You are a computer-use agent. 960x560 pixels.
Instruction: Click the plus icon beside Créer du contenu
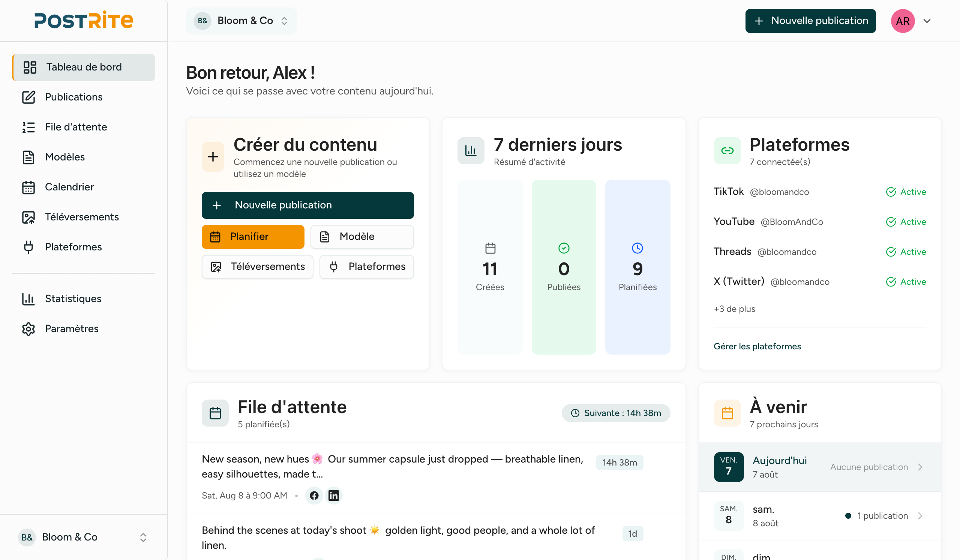click(213, 156)
